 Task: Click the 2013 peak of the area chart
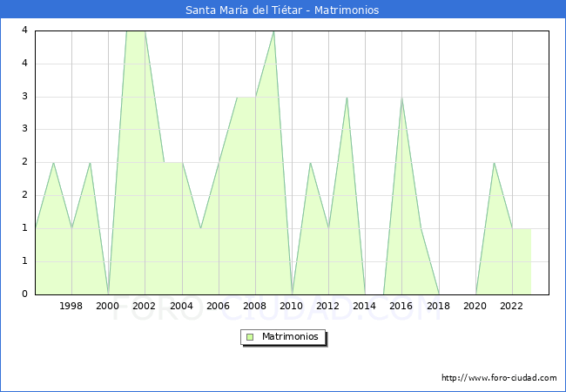(x=347, y=98)
